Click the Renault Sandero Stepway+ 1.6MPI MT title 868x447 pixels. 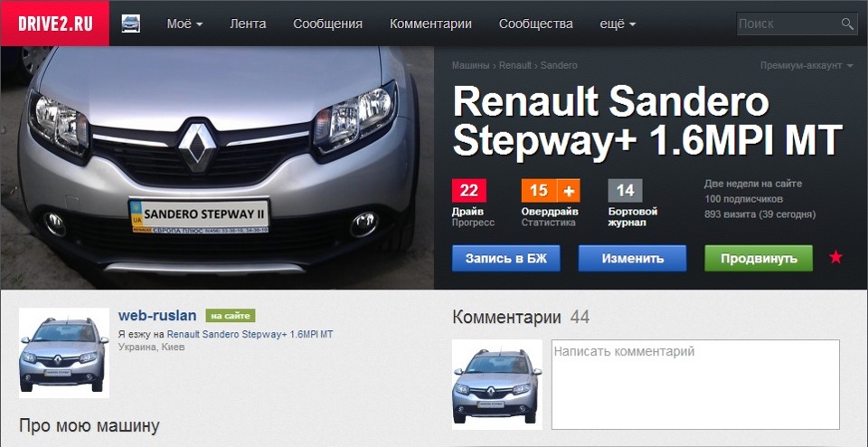click(647, 122)
